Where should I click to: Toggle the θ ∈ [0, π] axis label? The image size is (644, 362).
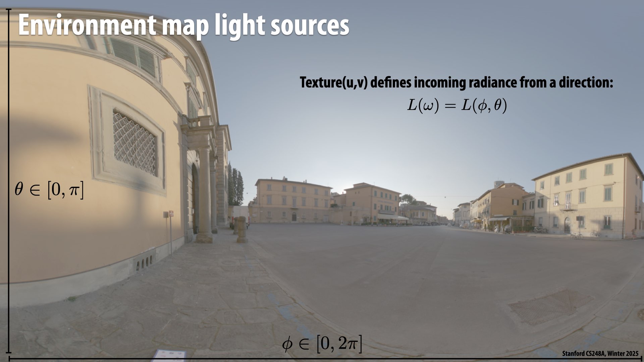50,189
